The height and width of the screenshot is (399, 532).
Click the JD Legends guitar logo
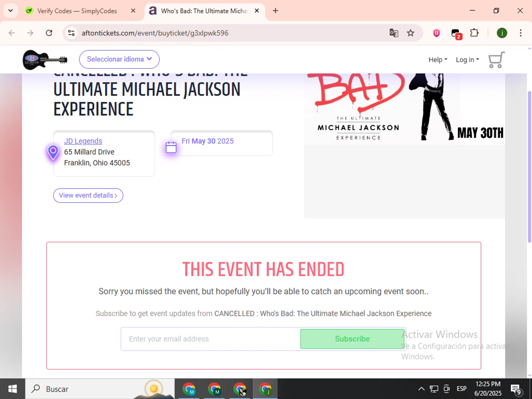pos(45,60)
